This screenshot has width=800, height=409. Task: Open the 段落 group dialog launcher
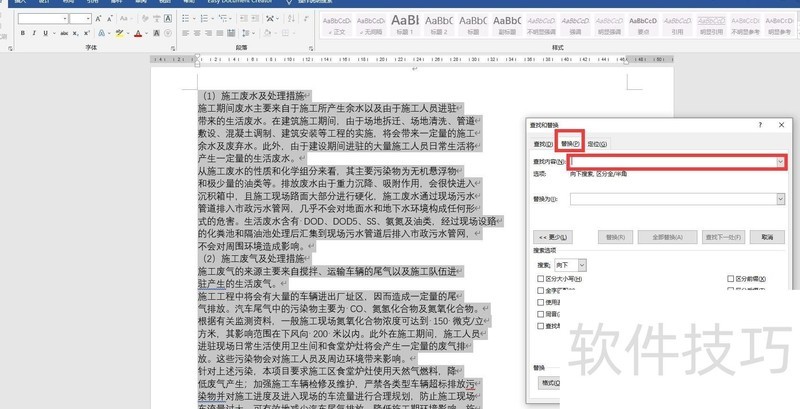pyautogui.click(x=311, y=48)
